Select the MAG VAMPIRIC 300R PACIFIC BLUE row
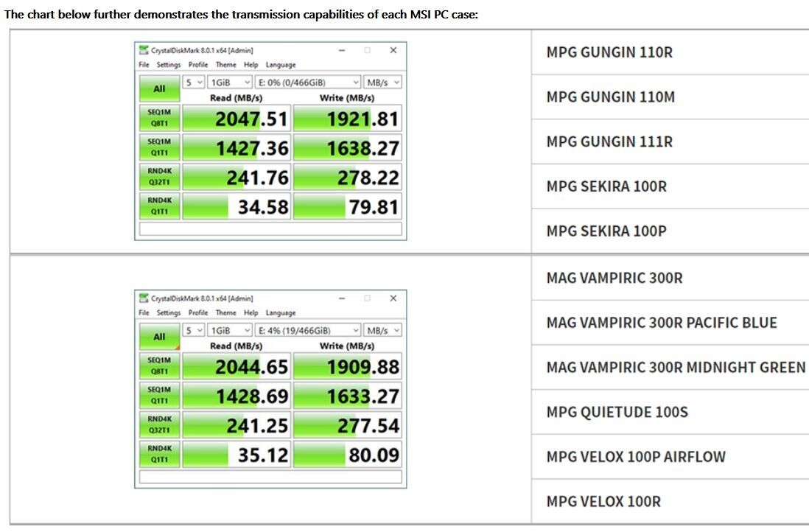The image size is (809, 532). click(670, 323)
